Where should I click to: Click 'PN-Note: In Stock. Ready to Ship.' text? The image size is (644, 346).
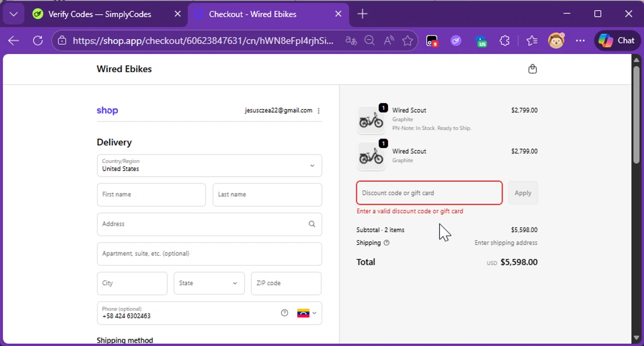coord(432,128)
